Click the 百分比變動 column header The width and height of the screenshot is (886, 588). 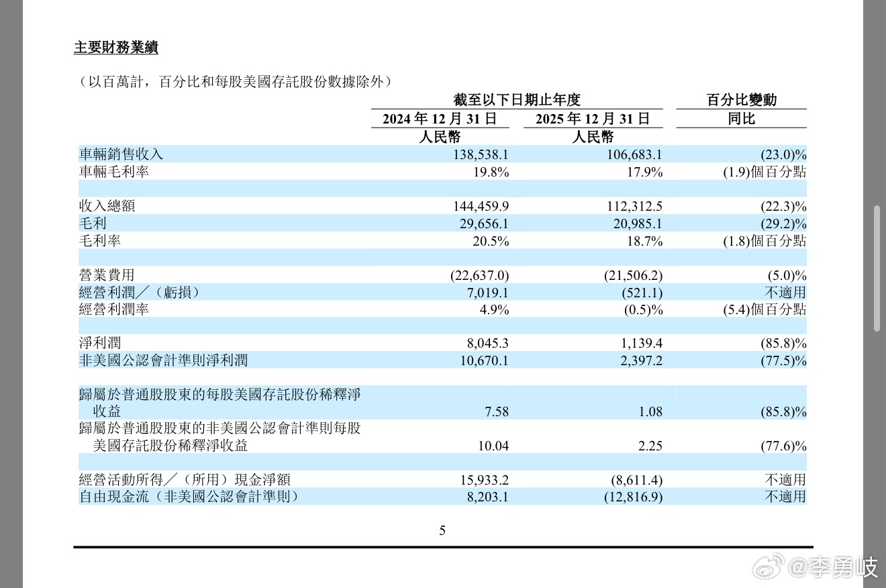tap(742, 100)
